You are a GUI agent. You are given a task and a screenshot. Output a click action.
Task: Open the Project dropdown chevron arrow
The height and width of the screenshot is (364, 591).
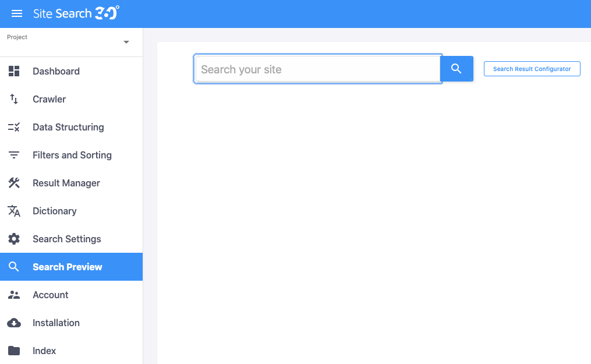[126, 42]
